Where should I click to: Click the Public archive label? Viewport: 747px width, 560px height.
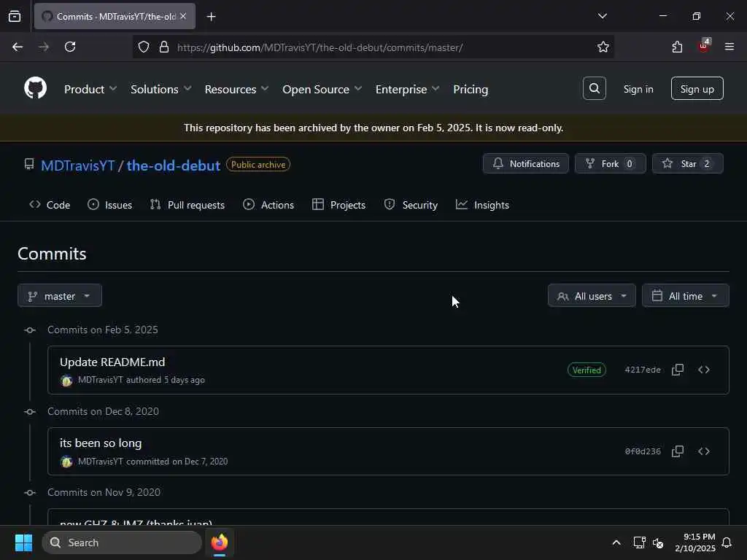tap(258, 164)
